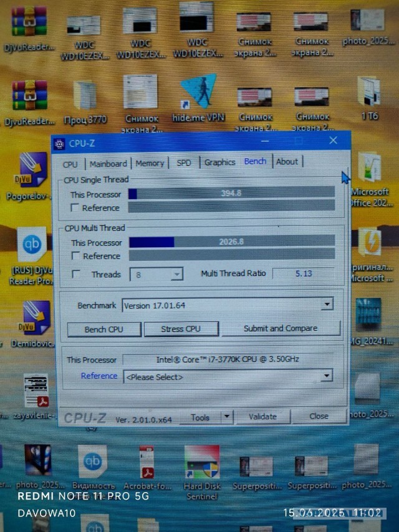Screen dimensions: 399x532
Task: Close the CPU-Z window with X
Action: [333, 140]
